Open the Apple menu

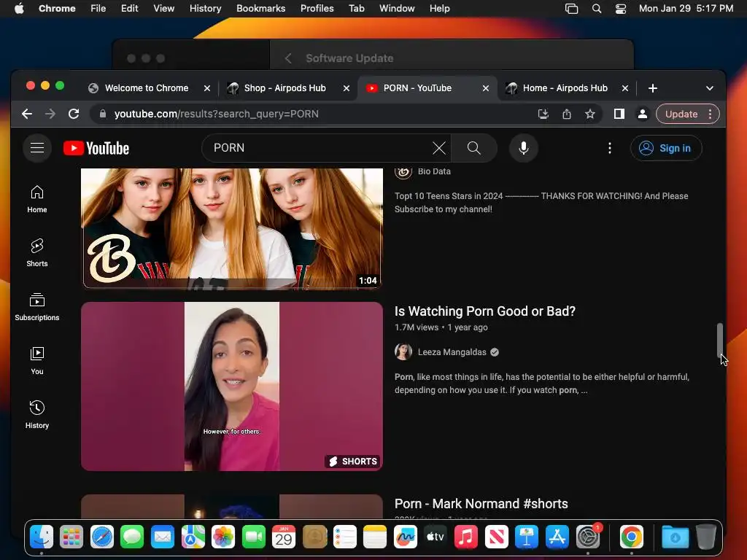(19, 9)
